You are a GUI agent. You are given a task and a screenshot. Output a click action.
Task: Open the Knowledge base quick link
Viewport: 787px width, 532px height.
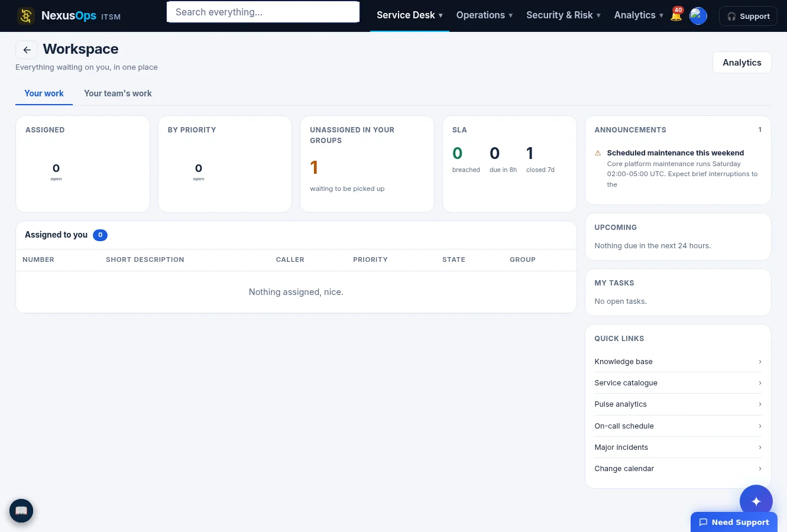click(678, 362)
